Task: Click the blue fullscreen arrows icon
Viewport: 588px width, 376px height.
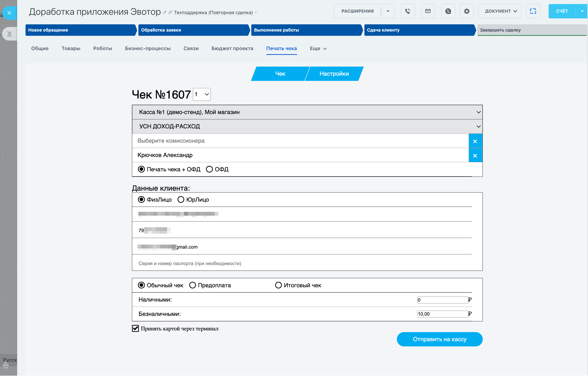Action: coord(533,11)
